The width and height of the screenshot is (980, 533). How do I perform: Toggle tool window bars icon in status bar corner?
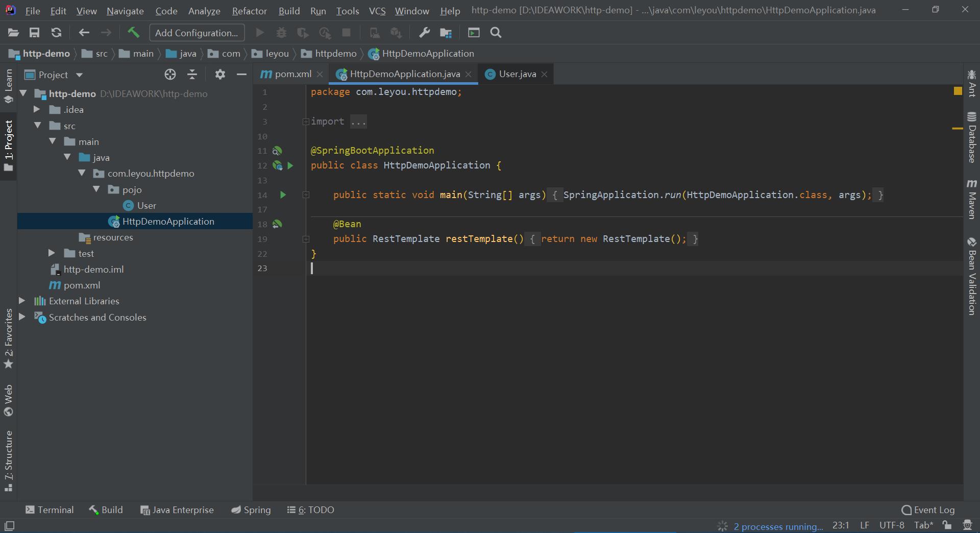point(9,525)
